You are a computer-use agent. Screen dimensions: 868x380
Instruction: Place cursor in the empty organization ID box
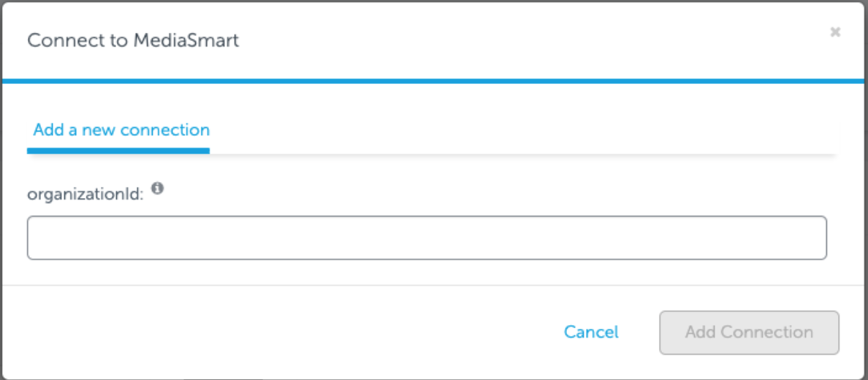tap(427, 237)
